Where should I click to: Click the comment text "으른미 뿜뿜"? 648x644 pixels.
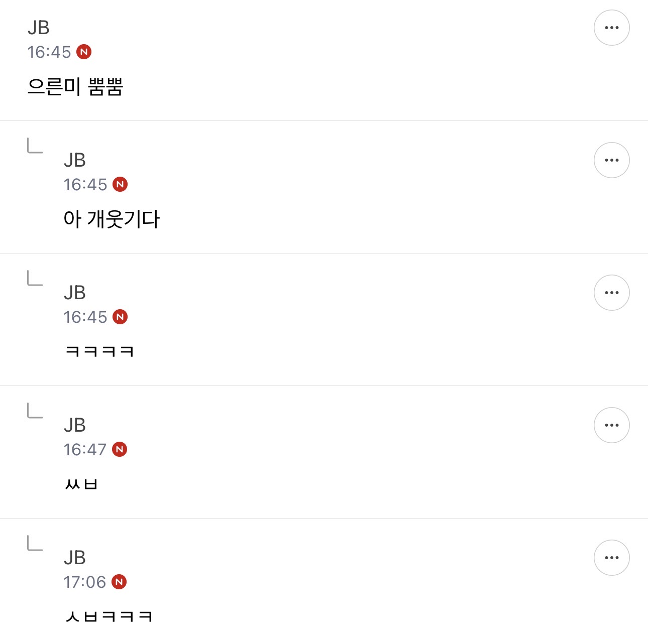75,87
